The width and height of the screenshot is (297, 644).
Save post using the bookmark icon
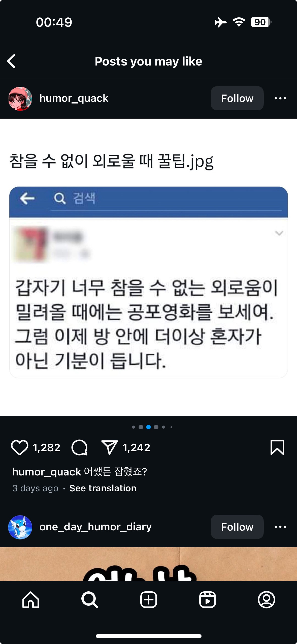tap(277, 447)
